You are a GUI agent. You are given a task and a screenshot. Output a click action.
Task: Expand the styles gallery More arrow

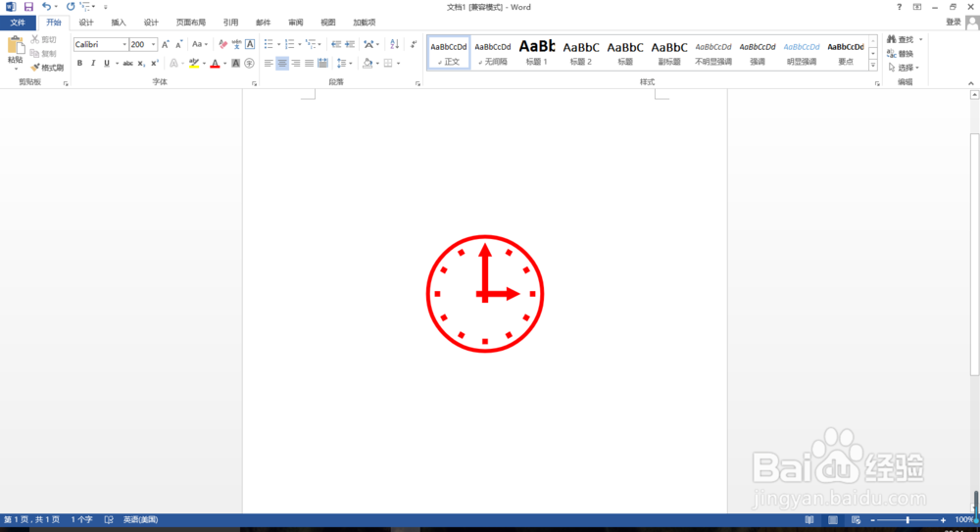tap(873, 65)
